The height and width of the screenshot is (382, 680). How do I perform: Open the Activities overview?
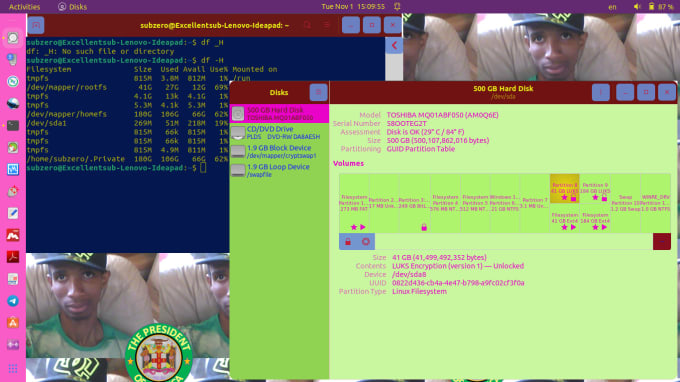click(24, 7)
